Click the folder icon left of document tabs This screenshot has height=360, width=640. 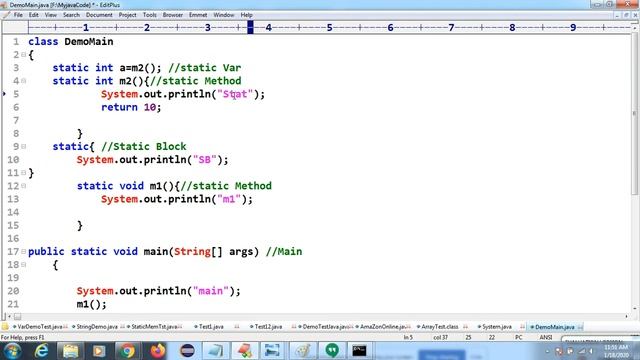click(x=5, y=327)
